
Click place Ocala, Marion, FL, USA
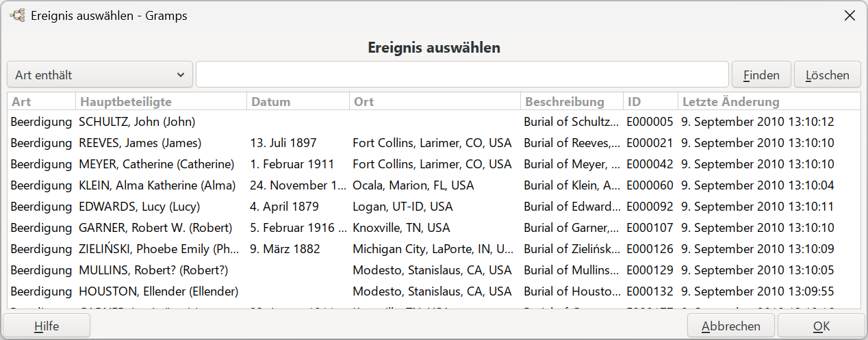point(413,185)
